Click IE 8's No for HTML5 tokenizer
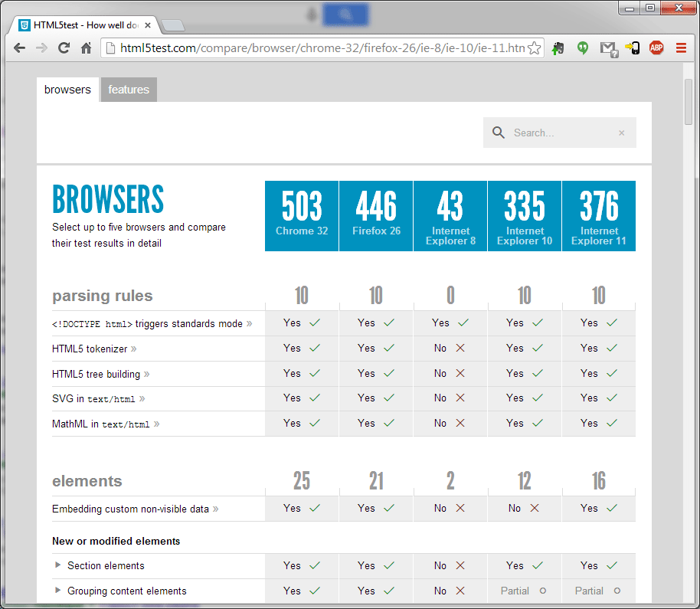The width and height of the screenshot is (700, 609). (450, 349)
